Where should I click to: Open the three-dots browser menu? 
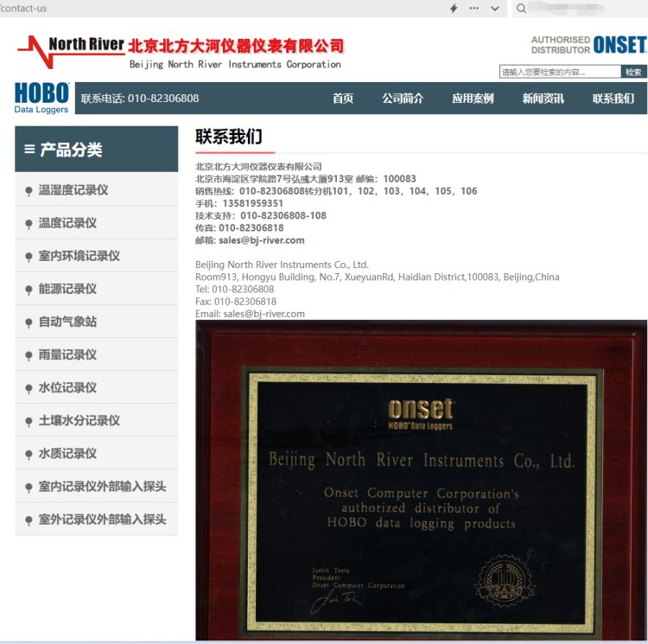[x=474, y=9]
